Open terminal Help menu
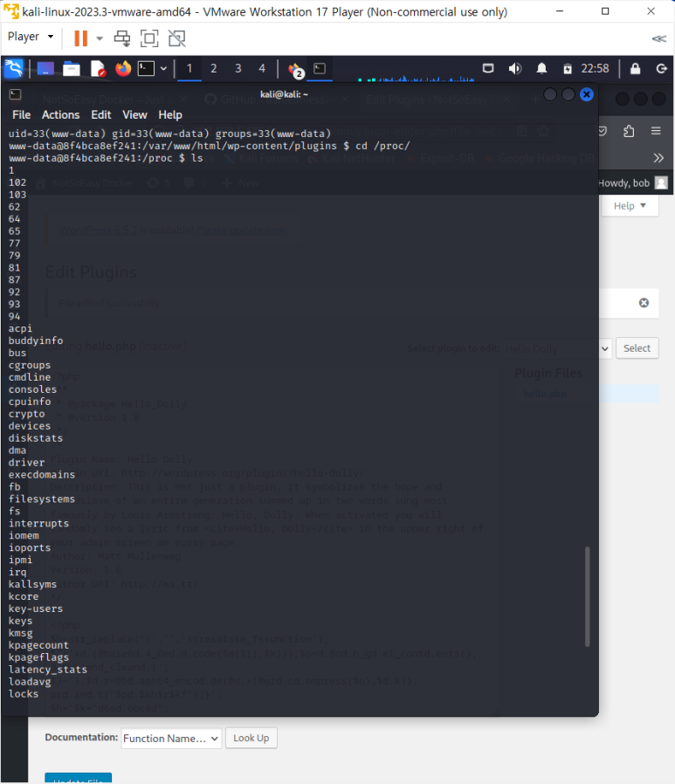 pyautogui.click(x=170, y=115)
